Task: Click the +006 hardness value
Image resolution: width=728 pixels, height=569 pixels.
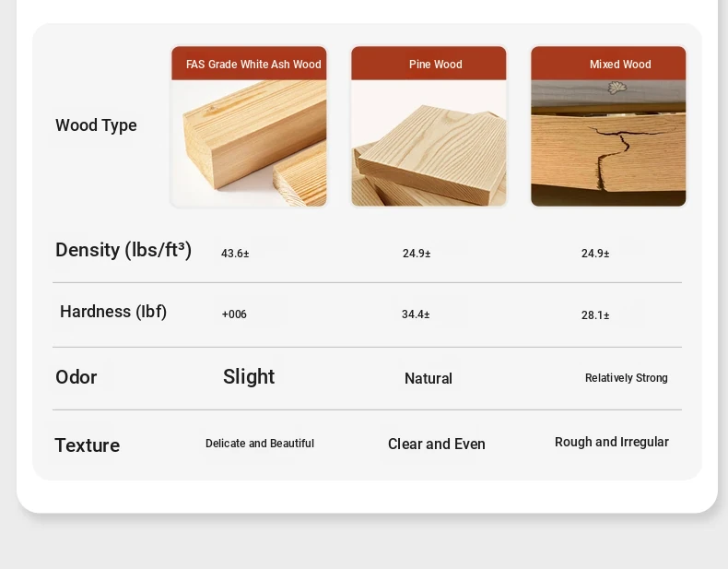Action: [x=234, y=314]
